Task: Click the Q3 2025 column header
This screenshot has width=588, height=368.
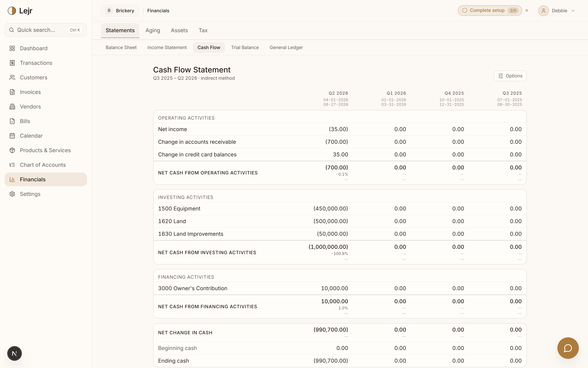Action: pos(512,93)
